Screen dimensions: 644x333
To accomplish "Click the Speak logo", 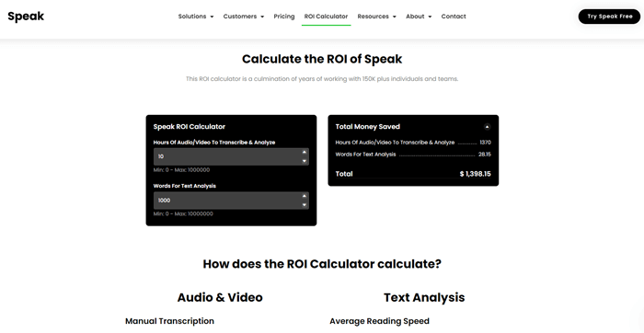I will point(26,17).
